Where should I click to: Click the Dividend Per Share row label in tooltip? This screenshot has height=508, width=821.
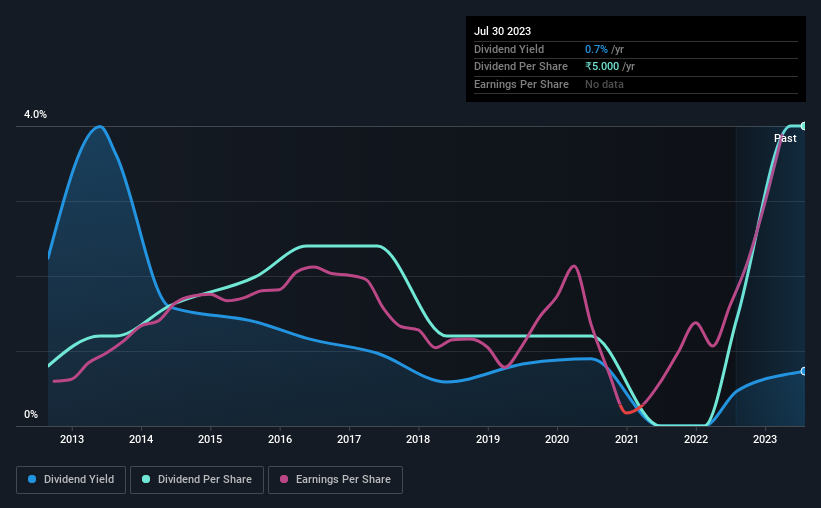click(520, 67)
